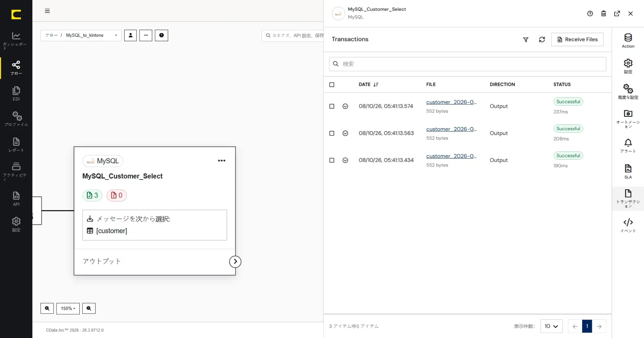The height and width of the screenshot is (338, 644).
Task: Click the green success count badge showing 3
Action: 92,195
